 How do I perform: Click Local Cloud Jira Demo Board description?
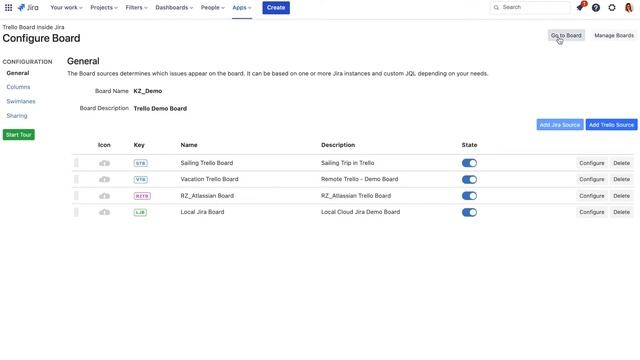point(360,212)
